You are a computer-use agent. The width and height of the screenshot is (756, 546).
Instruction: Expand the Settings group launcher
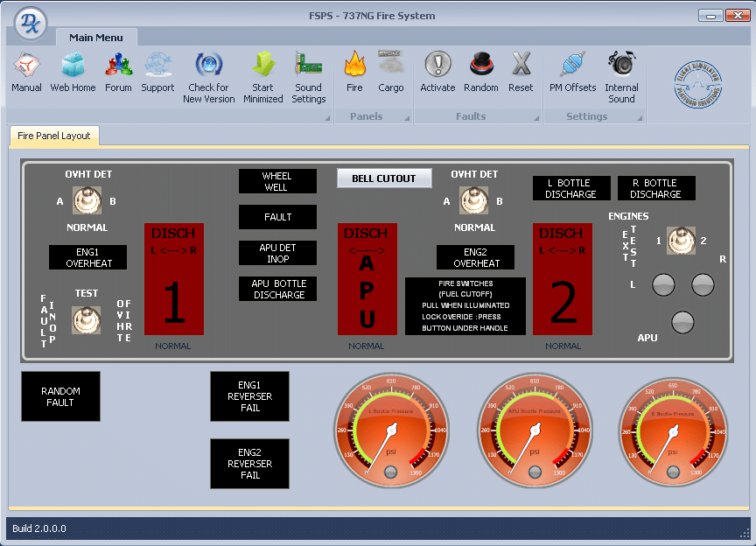[x=640, y=118]
